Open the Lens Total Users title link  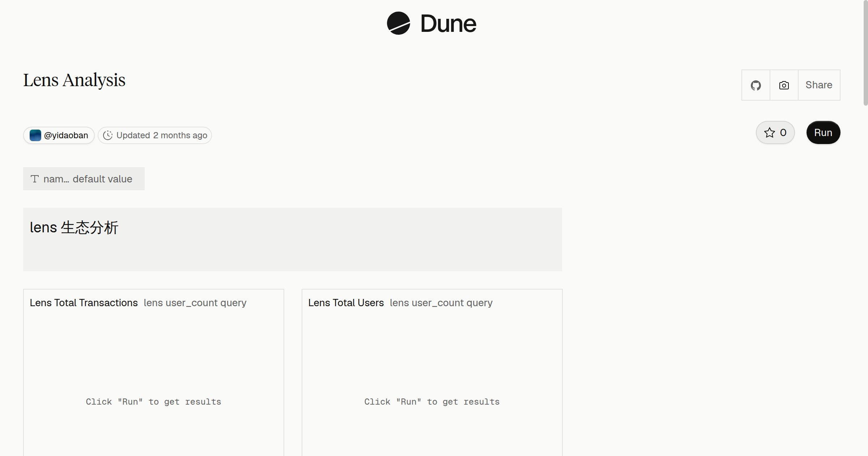[x=346, y=303]
